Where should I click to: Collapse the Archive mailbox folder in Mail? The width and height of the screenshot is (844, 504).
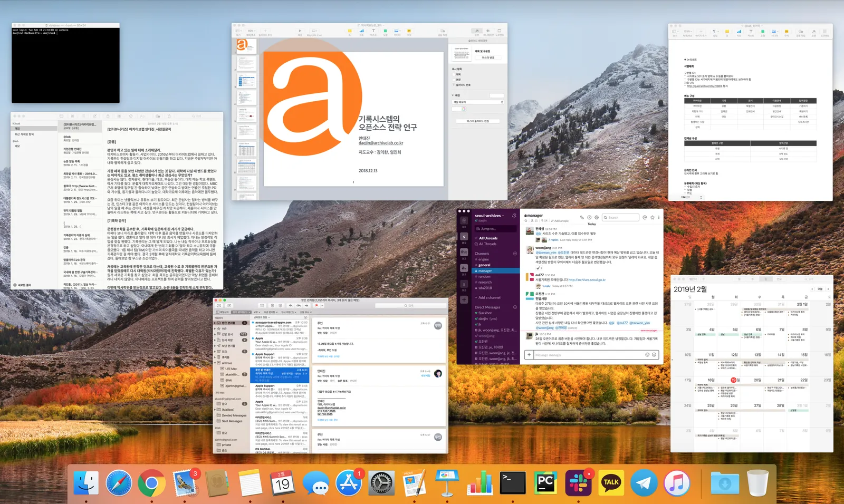point(216,363)
